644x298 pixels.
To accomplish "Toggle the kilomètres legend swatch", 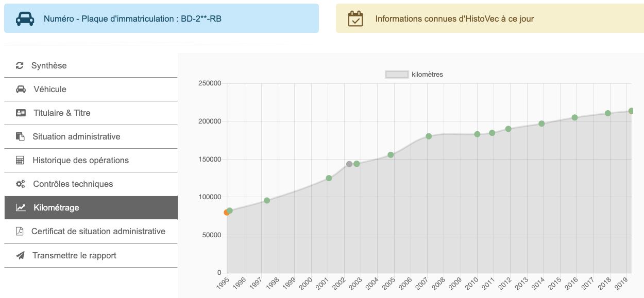I will point(396,75).
